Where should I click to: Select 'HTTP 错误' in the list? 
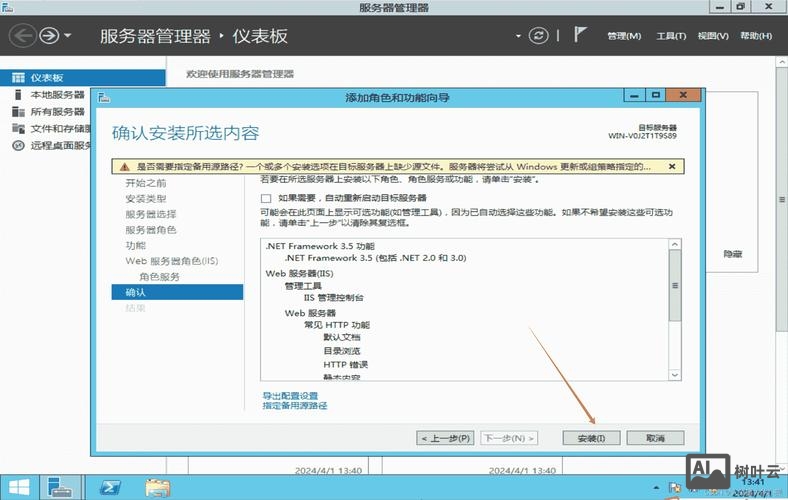(x=346, y=364)
